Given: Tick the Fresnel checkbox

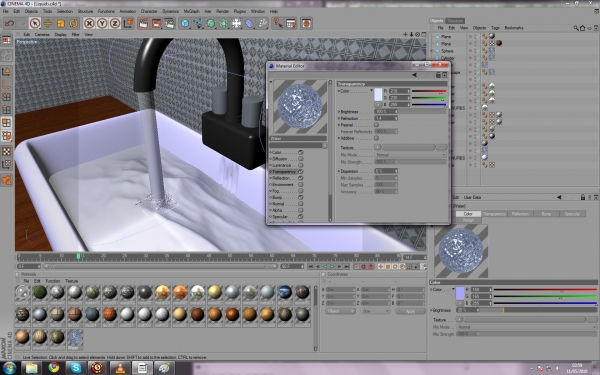Looking at the screenshot, I should pos(377,125).
